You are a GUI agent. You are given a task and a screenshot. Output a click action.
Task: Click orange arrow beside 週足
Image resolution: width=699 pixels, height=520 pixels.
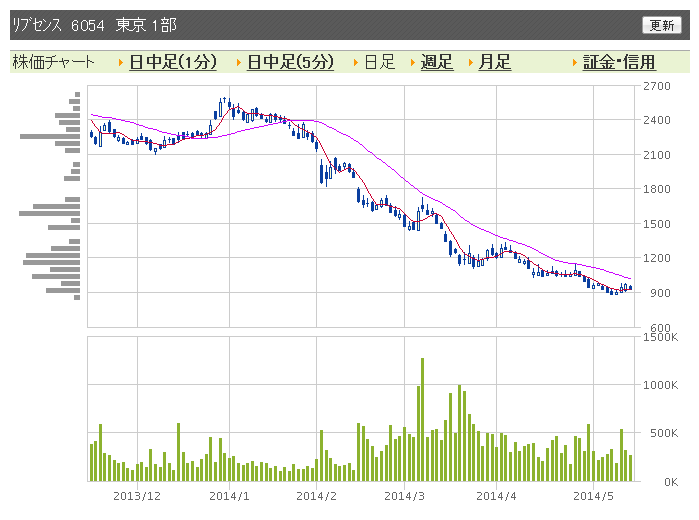coord(413,63)
